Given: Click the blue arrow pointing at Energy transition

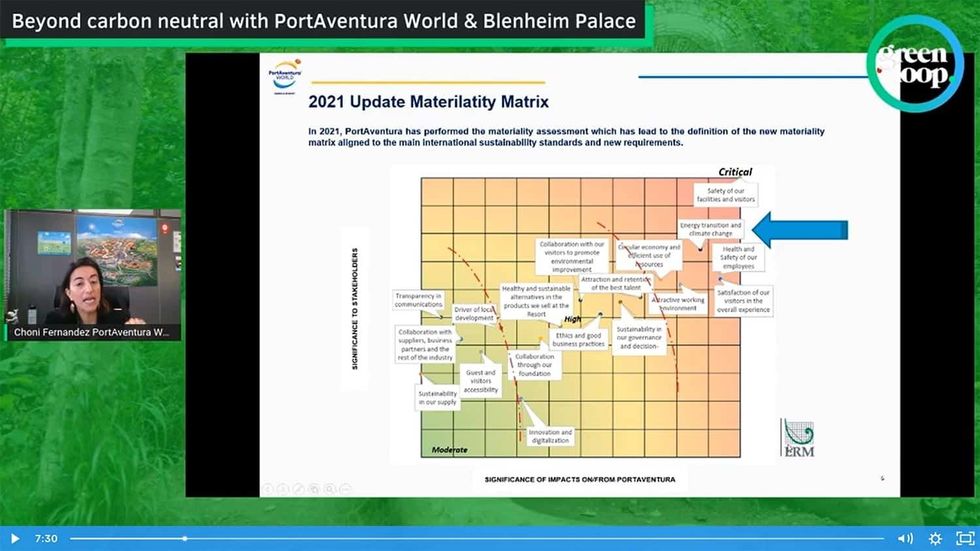Looking at the screenshot, I should tap(799, 229).
